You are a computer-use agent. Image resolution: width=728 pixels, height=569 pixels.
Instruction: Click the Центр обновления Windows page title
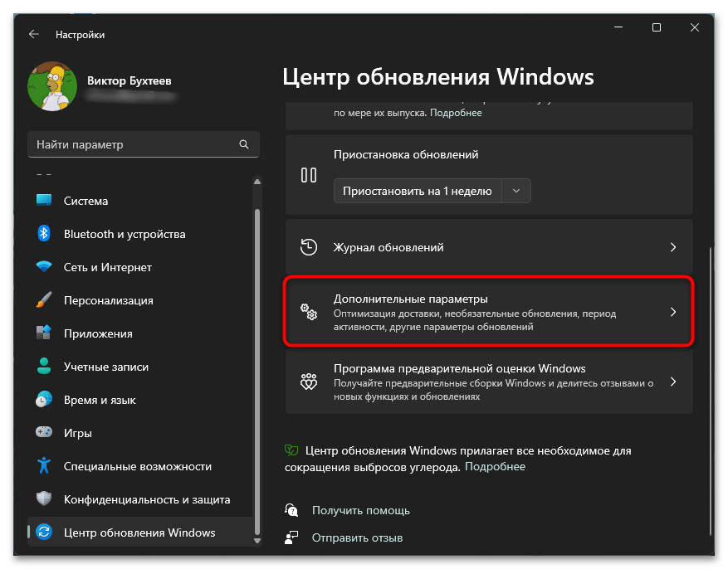[x=437, y=77]
